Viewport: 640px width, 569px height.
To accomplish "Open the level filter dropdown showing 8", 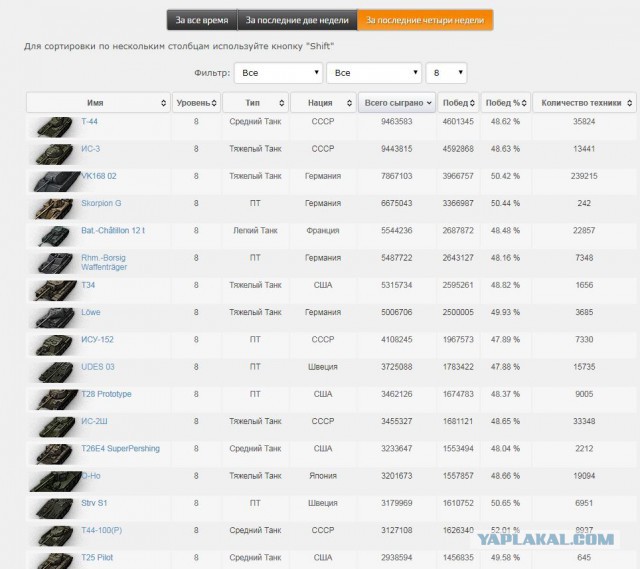I will (x=446, y=73).
